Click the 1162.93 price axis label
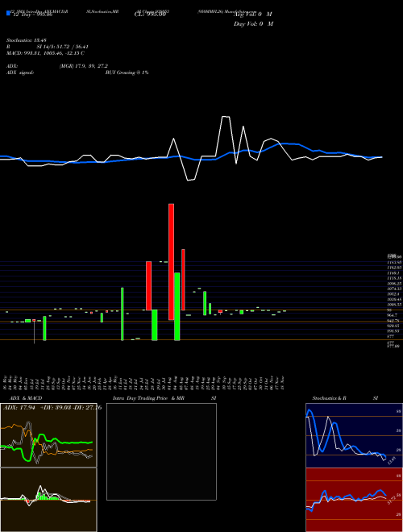403x532 pixels. (393, 268)
